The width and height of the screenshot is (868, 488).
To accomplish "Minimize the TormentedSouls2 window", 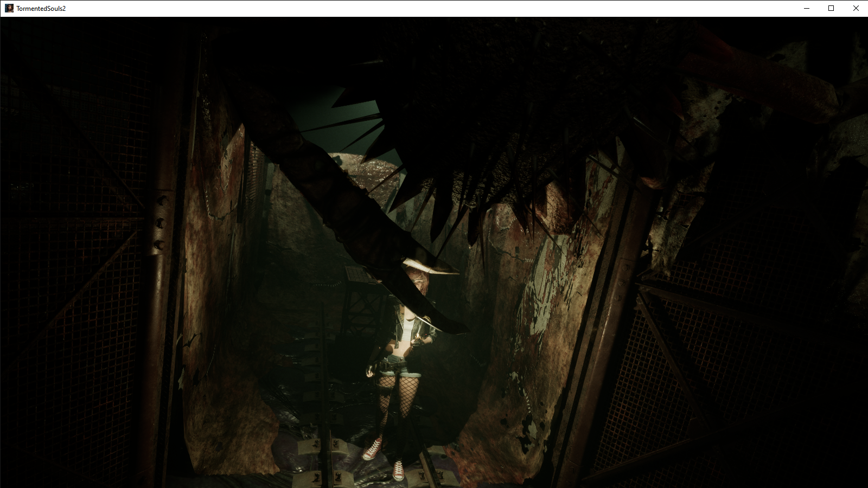I will tap(807, 8).
